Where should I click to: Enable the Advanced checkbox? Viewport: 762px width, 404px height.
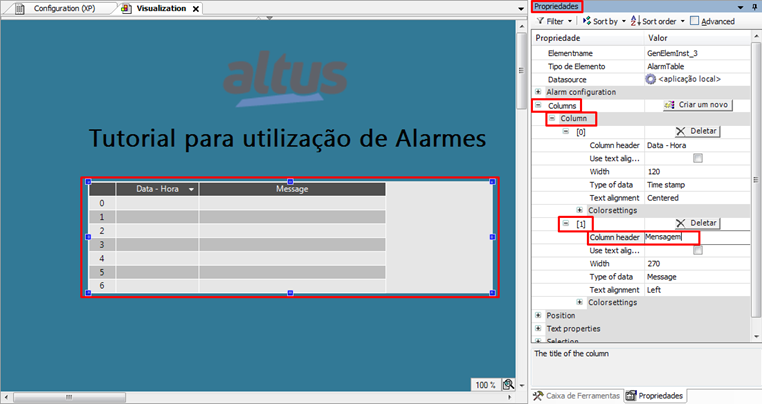click(694, 20)
